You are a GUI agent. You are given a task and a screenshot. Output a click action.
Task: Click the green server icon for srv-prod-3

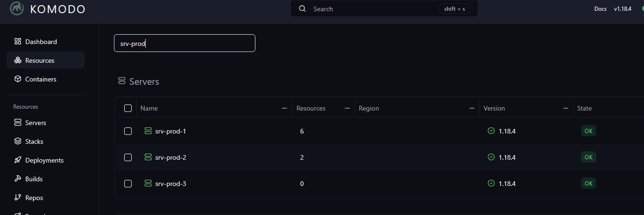[x=148, y=183]
